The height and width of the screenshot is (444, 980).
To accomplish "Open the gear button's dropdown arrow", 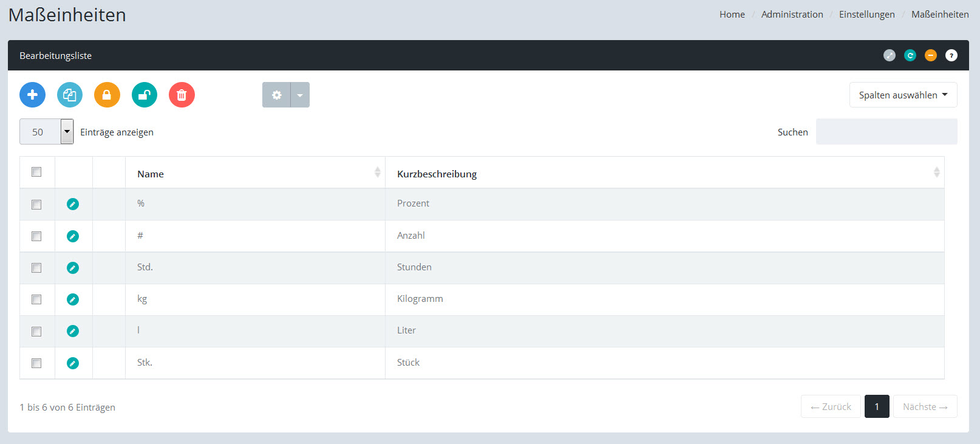I will point(300,95).
